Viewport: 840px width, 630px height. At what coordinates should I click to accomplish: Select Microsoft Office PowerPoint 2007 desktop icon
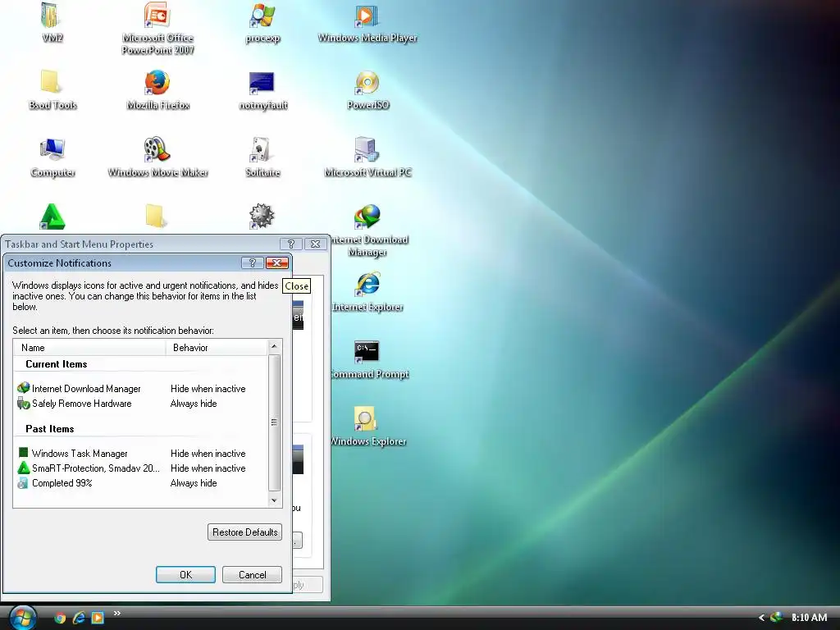click(157, 28)
